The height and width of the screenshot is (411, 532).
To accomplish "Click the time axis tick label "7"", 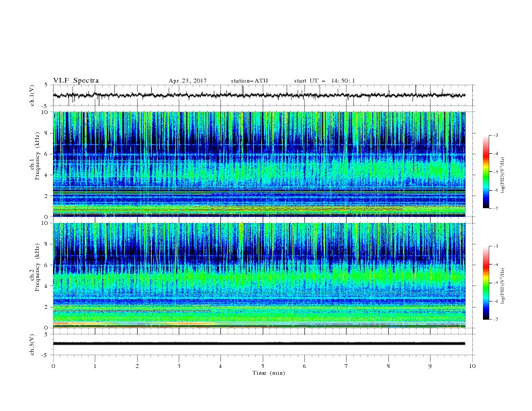I will (x=347, y=366).
